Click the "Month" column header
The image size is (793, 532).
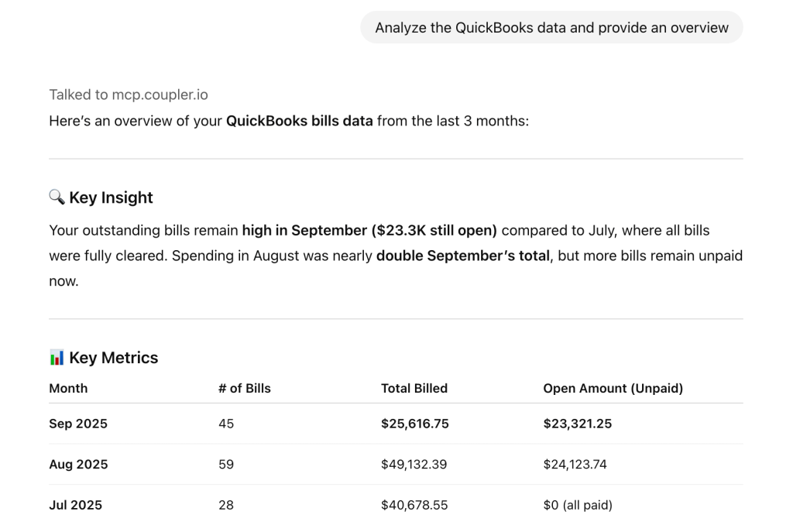(x=68, y=388)
